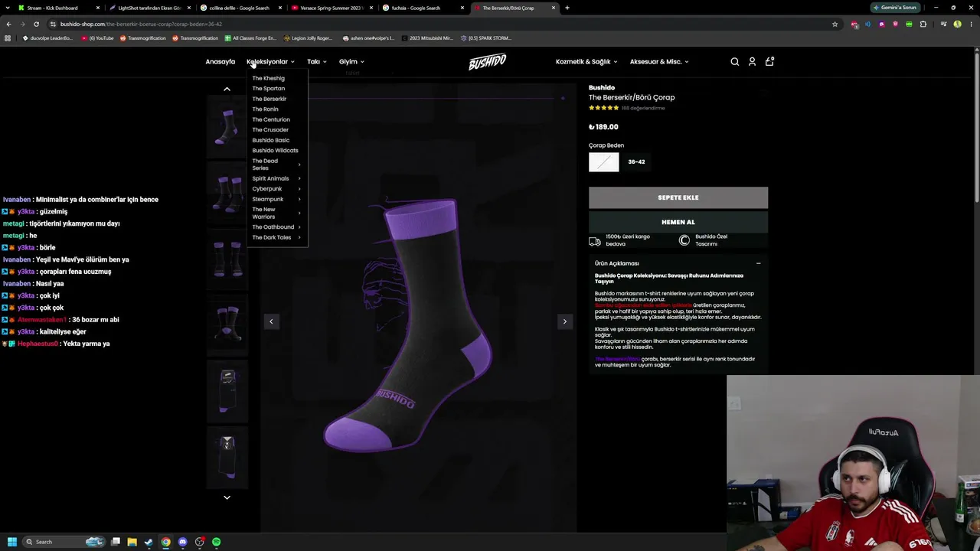Switch to the LightShot browser tab
This screenshot has width=980, height=551.
[150, 8]
